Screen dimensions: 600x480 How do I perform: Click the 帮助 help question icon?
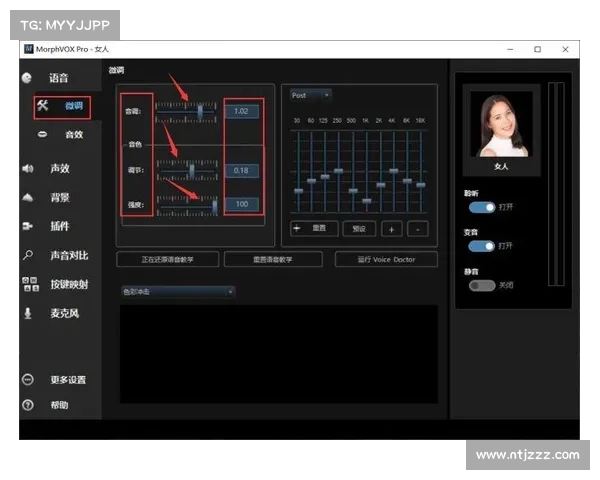point(28,405)
